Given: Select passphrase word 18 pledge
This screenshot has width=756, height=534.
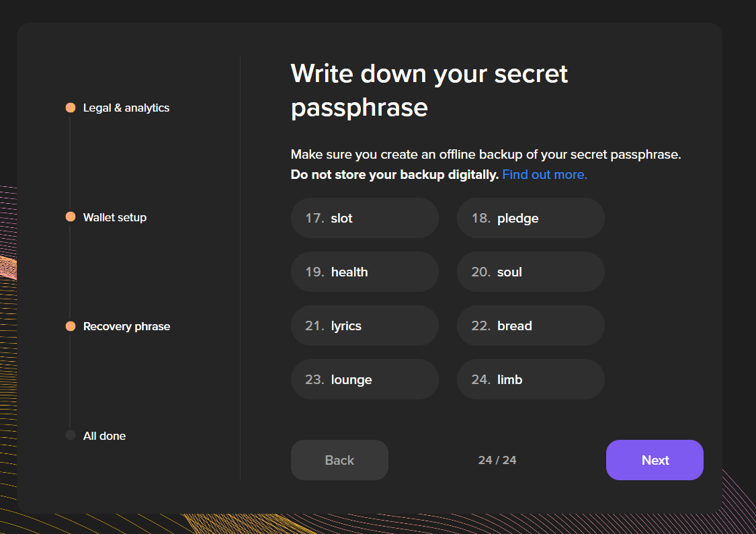Looking at the screenshot, I should pos(530,217).
